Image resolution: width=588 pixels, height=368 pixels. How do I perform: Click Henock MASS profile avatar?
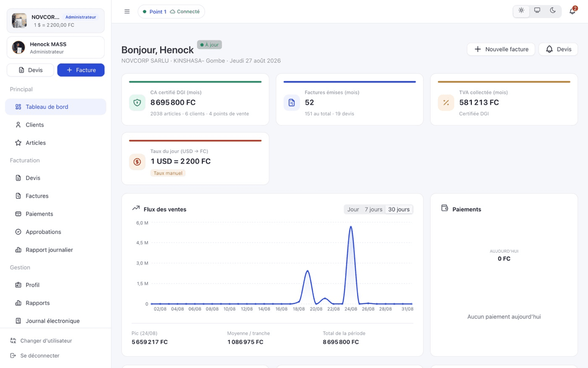tap(19, 47)
